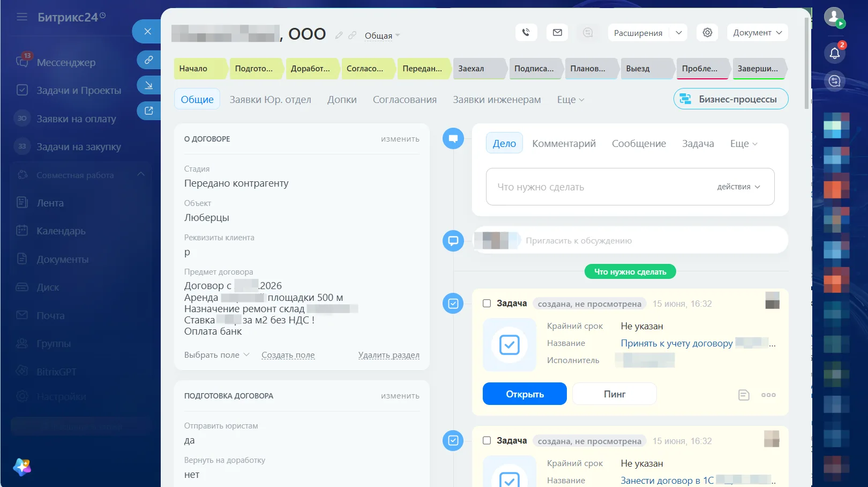Launch the CoPilot star icon bottom left
The height and width of the screenshot is (487, 868).
coord(22,467)
